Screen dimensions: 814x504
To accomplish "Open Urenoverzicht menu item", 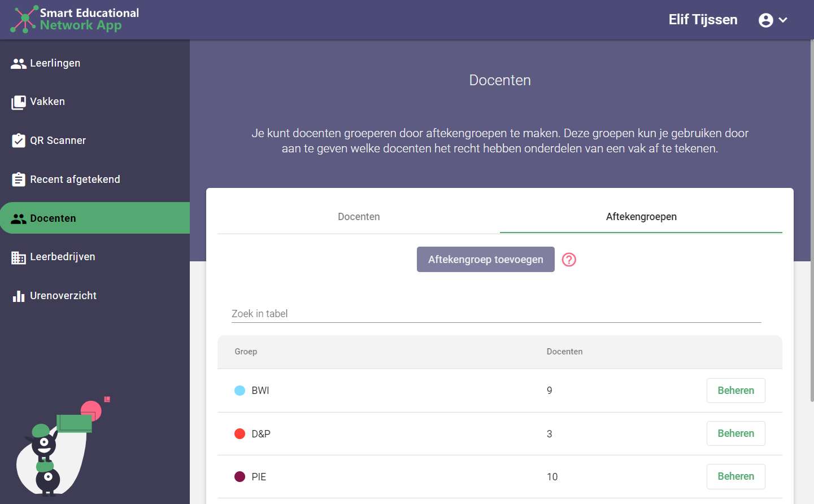I will click(x=95, y=296).
